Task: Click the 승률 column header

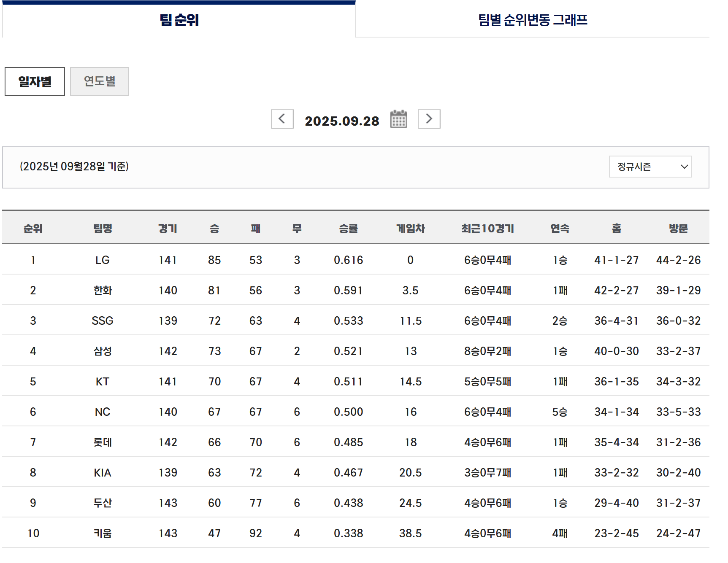Action: 348,228
